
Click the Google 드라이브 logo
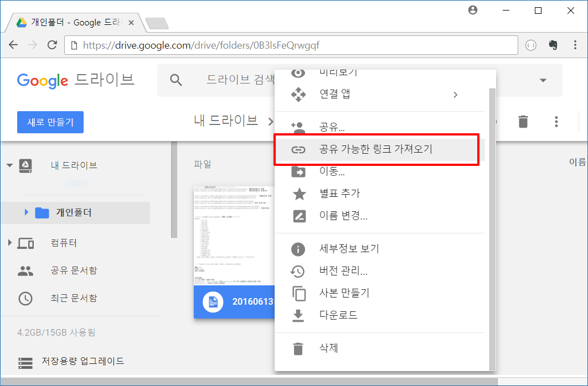[x=75, y=80]
